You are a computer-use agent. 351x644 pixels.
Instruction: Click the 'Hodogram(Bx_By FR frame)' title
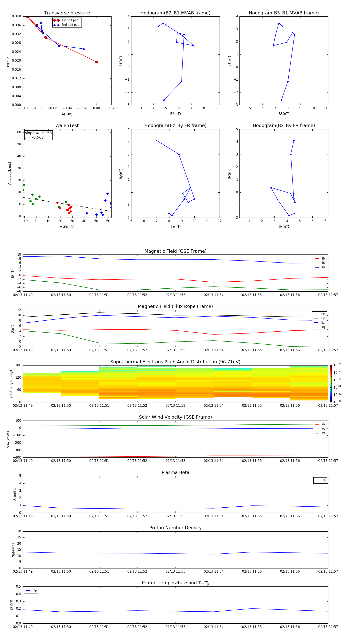click(x=284, y=125)
